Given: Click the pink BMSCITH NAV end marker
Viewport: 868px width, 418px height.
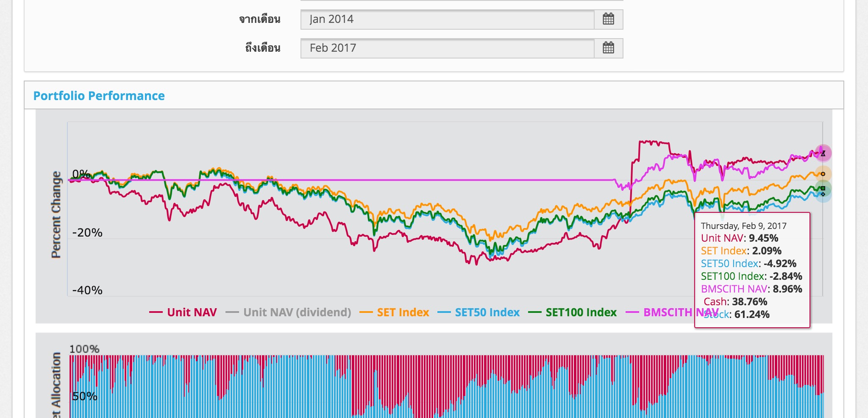Looking at the screenshot, I should tap(823, 153).
